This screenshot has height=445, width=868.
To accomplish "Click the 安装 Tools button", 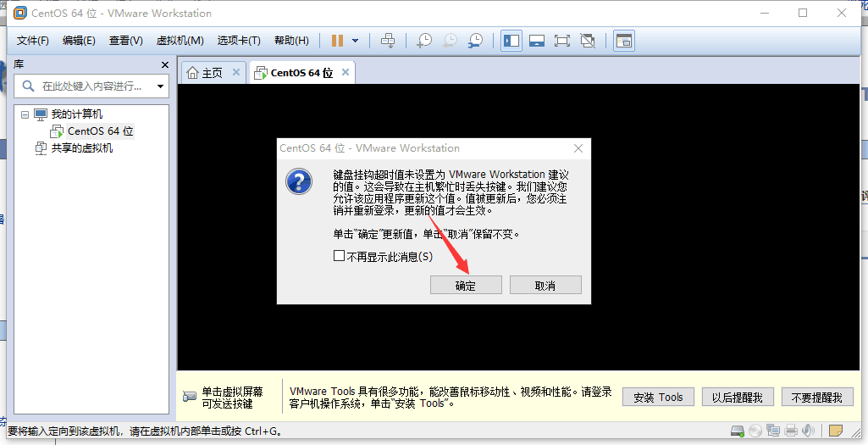I will [658, 398].
